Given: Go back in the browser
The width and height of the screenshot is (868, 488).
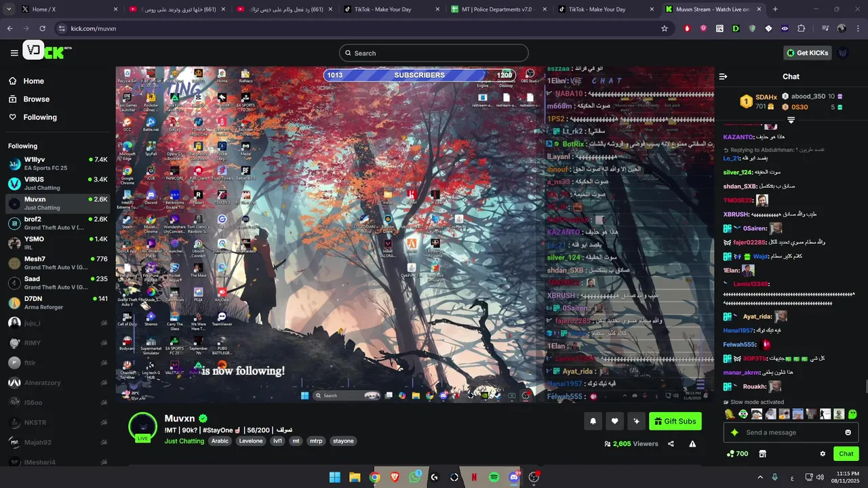Looking at the screenshot, I should 9,28.
